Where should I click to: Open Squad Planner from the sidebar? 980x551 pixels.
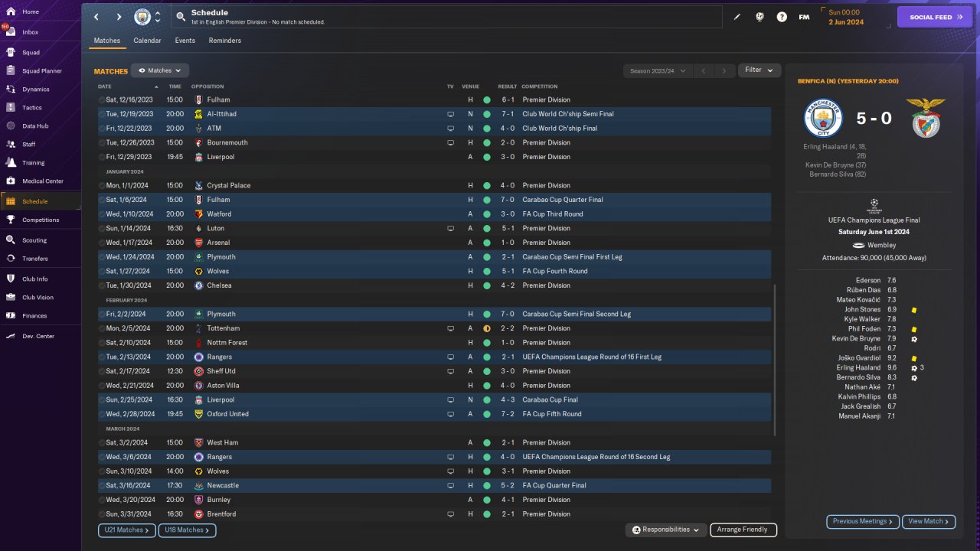[41, 71]
